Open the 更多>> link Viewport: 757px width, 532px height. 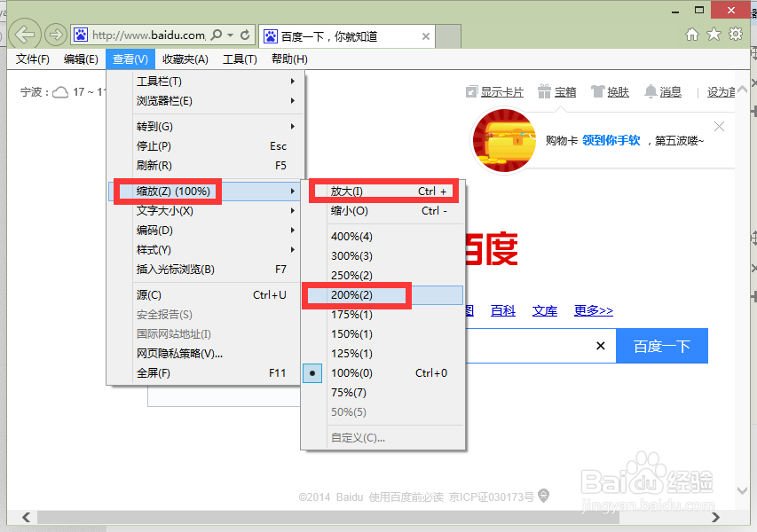coord(594,310)
